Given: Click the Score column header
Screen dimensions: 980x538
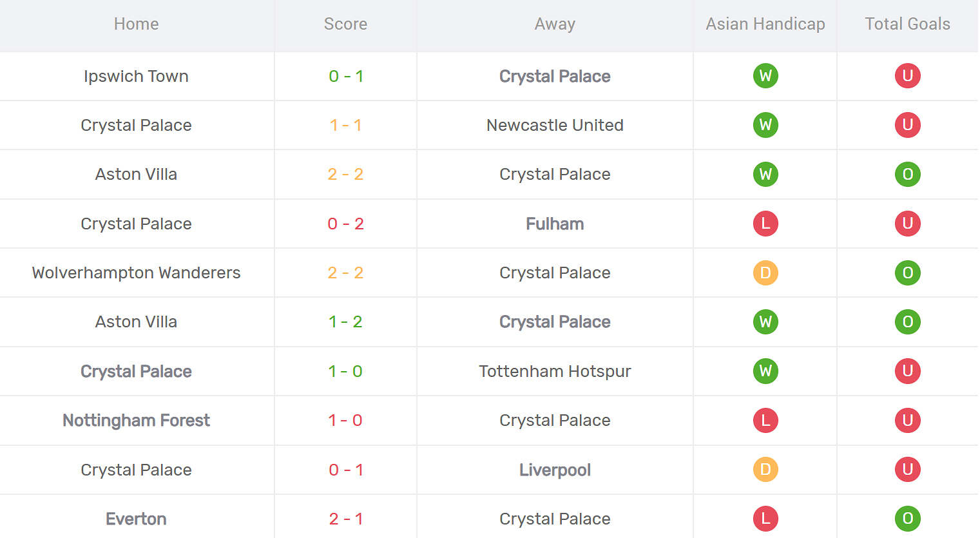Looking at the screenshot, I should pyautogui.click(x=345, y=24).
